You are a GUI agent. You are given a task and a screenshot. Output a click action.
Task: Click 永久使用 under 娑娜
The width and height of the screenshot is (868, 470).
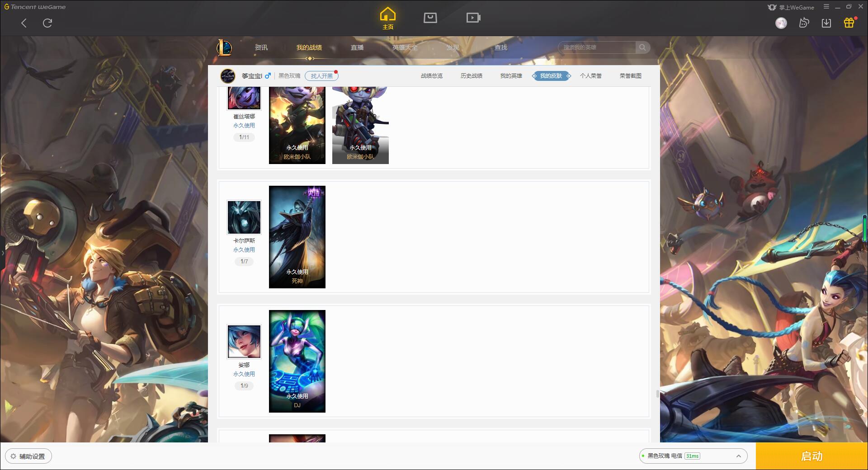(x=244, y=374)
